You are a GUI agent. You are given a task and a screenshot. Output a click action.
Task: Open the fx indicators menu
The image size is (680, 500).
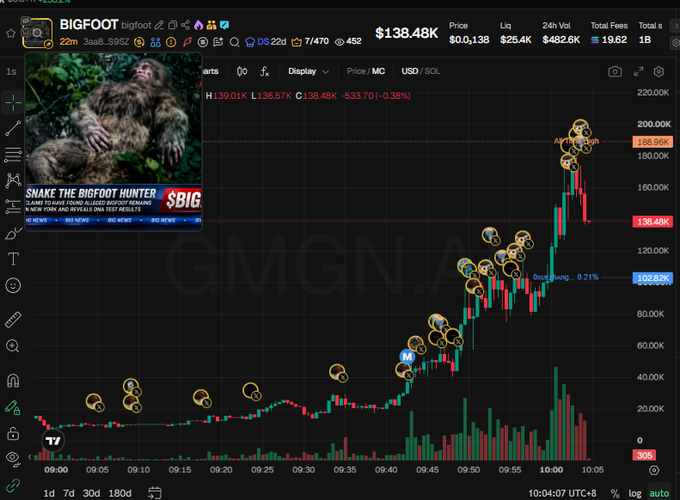[265, 72]
